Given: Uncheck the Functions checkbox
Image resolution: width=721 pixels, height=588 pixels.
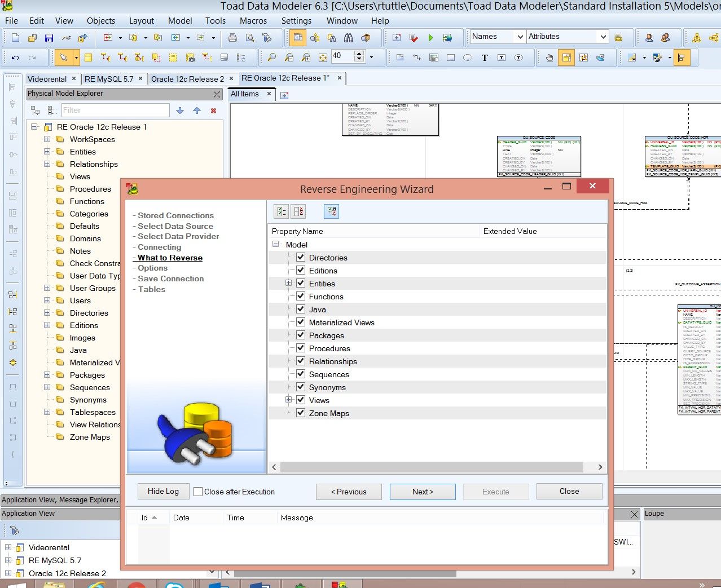Looking at the screenshot, I should pos(301,296).
